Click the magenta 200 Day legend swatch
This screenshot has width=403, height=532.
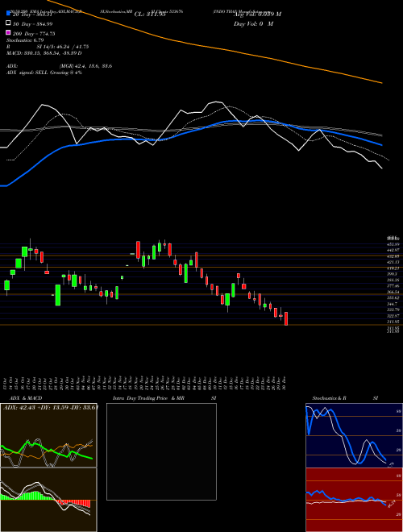8,33
